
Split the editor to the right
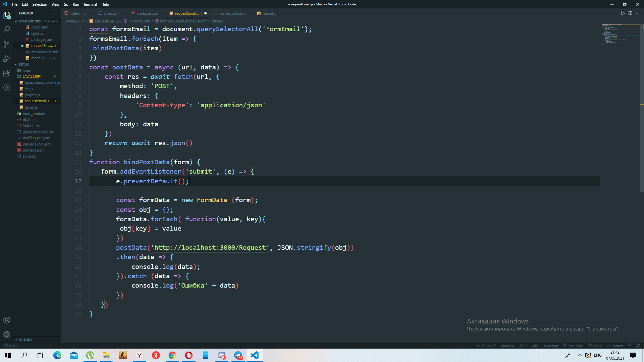pos(630,13)
